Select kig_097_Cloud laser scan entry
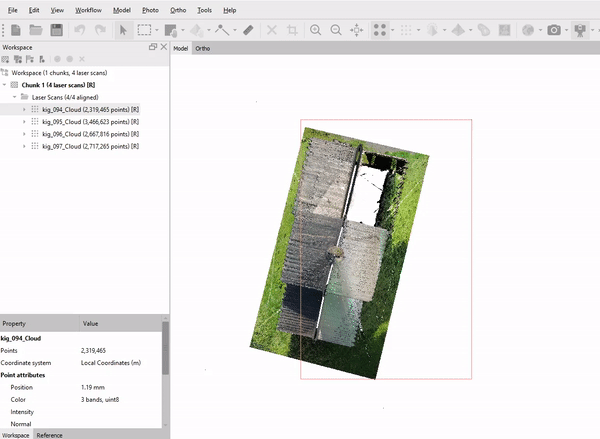Image resolution: width=600 pixels, height=439 pixels. 90,146
